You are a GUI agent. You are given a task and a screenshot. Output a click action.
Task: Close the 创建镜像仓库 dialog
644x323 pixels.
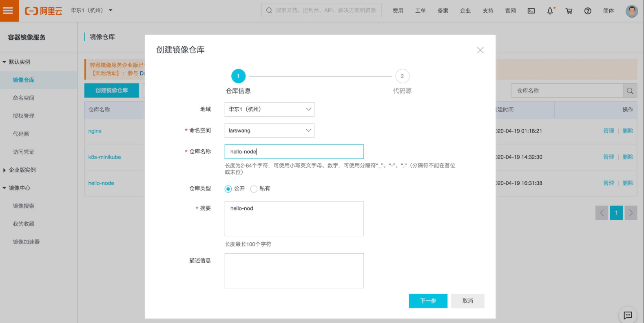tap(480, 50)
